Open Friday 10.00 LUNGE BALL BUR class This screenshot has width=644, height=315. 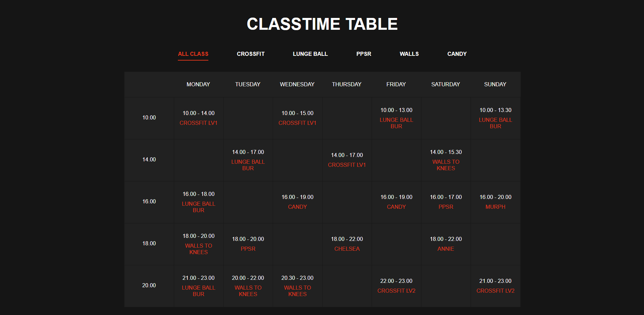pyautogui.click(x=396, y=123)
